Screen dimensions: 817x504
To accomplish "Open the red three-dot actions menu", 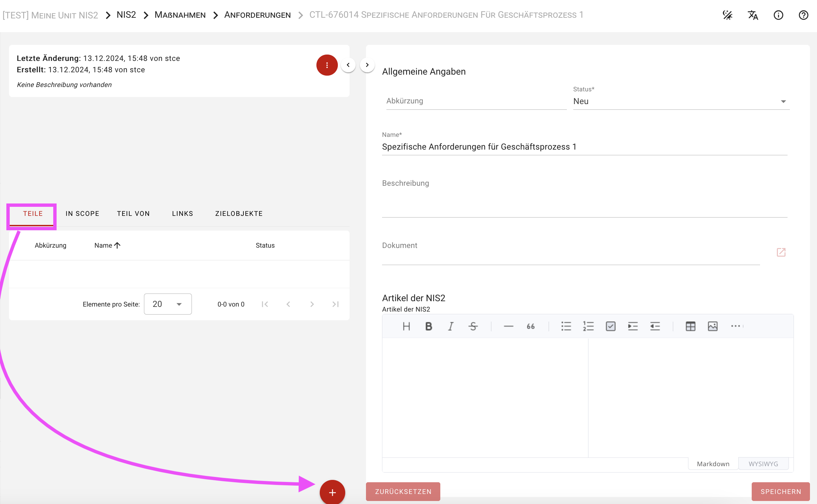I will click(x=327, y=65).
